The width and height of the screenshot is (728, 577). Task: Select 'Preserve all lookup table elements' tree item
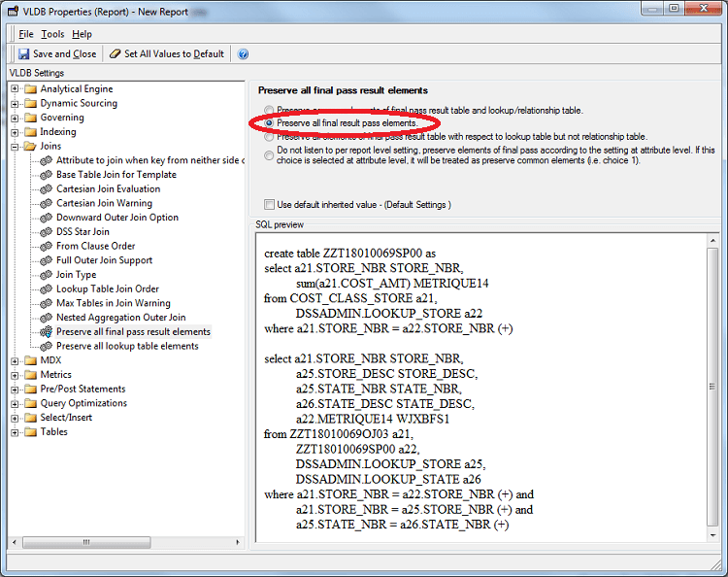(x=127, y=346)
